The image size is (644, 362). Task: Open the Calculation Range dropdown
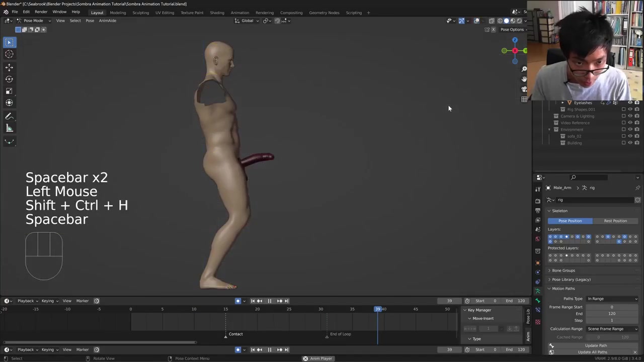(612, 329)
